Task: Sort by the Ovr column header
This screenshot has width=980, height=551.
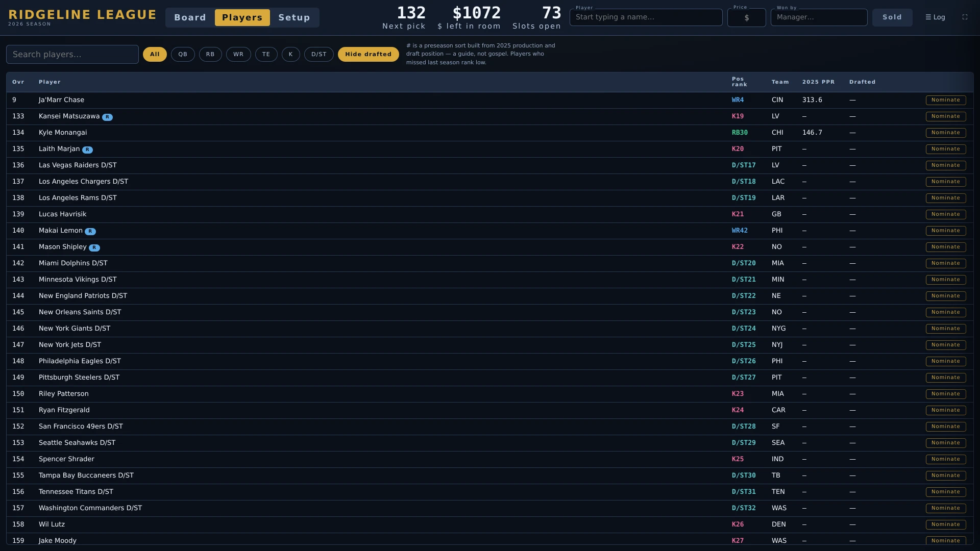Action: (x=18, y=82)
